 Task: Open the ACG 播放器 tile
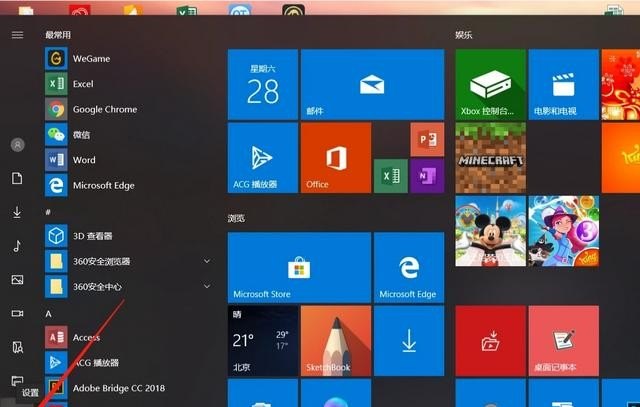pyautogui.click(x=263, y=158)
